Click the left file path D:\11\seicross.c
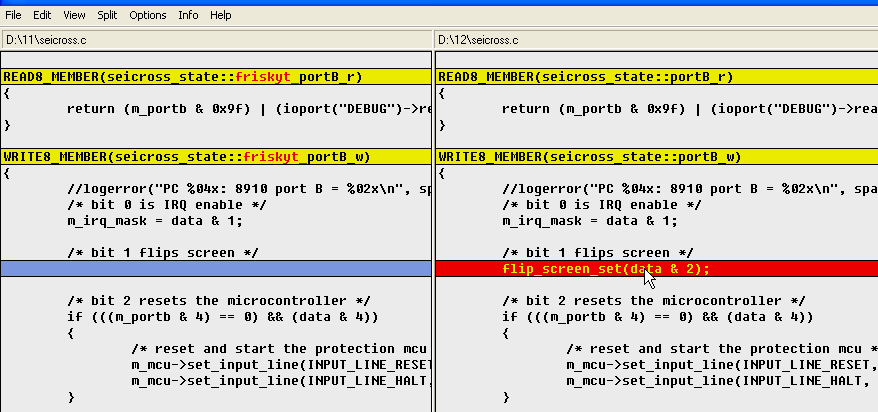This screenshot has height=412, width=878. coord(46,40)
